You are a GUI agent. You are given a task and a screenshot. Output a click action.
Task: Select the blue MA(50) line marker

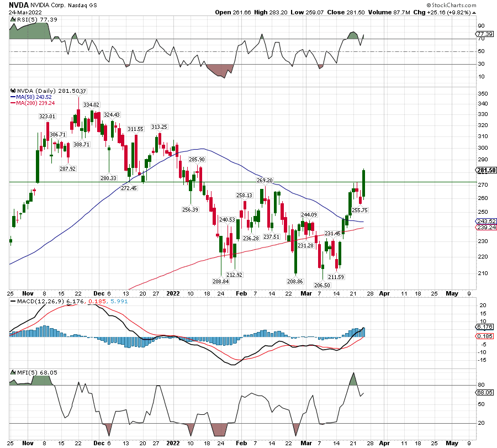tap(13, 97)
